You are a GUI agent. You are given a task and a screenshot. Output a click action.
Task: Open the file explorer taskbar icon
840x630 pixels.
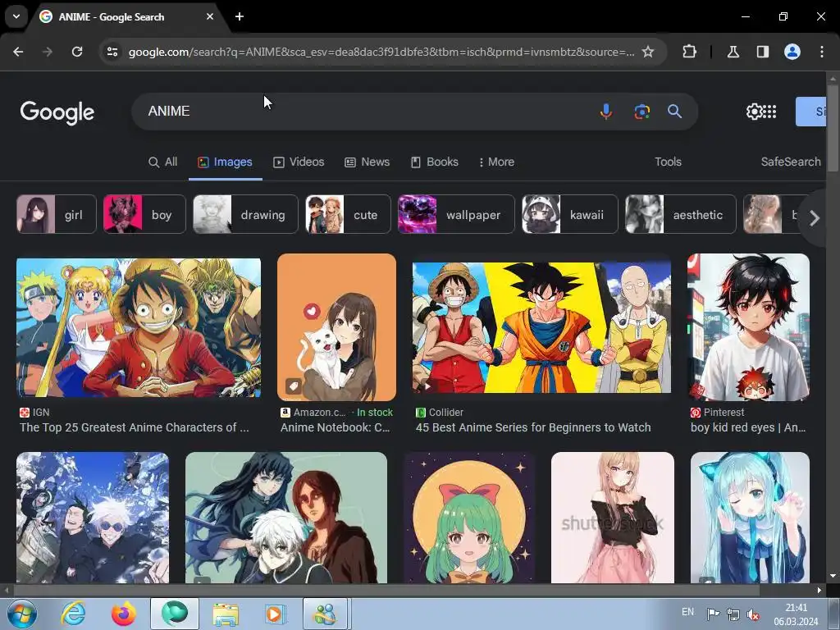226,614
